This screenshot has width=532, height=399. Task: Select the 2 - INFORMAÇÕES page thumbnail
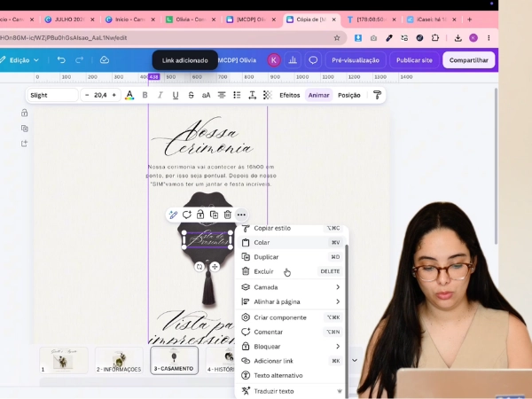119,360
